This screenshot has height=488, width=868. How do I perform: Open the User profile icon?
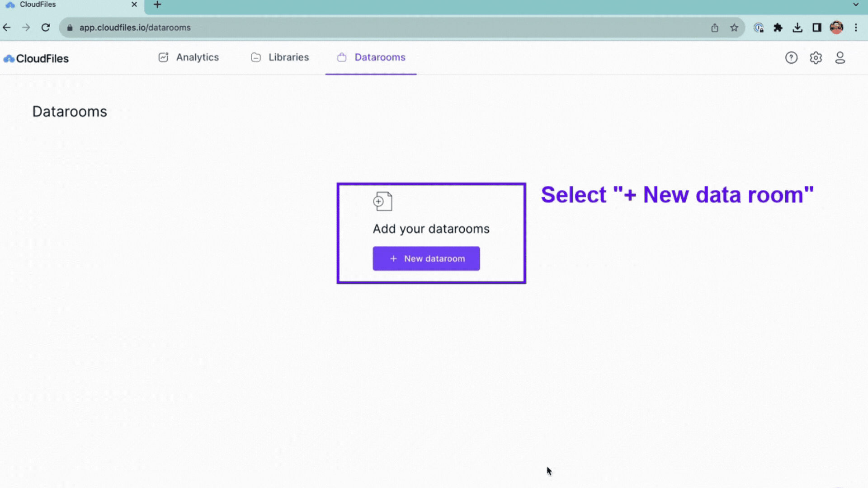pos(840,58)
